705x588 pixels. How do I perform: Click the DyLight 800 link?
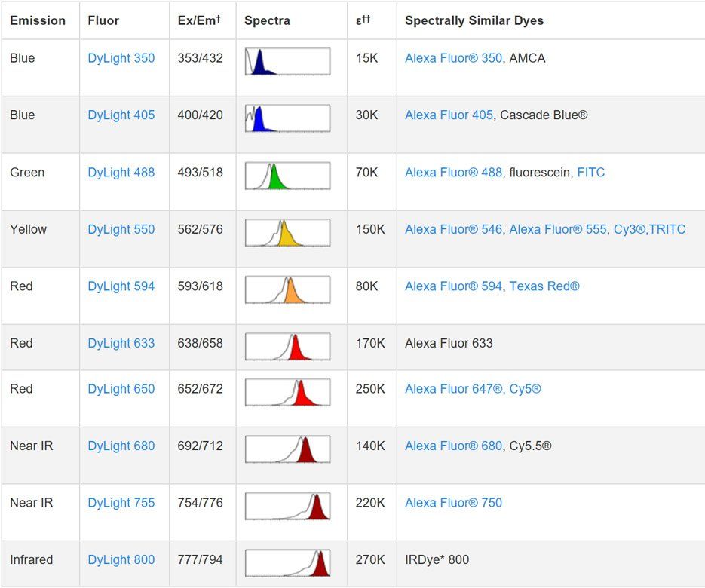point(121,559)
